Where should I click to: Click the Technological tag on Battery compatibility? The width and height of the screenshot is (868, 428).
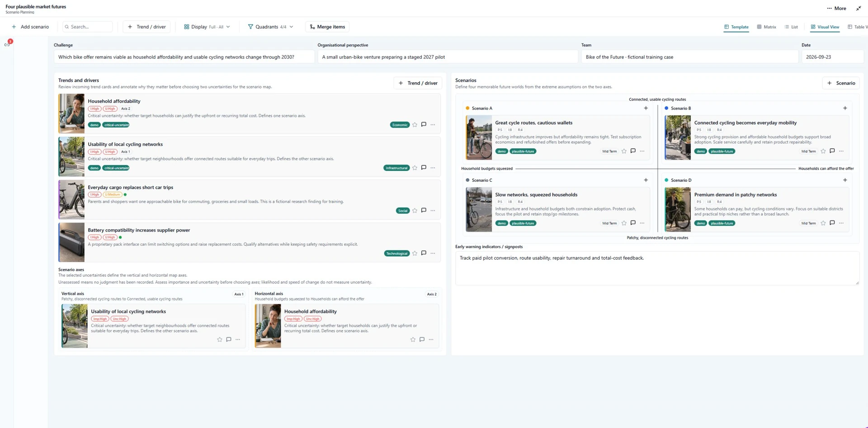(396, 254)
